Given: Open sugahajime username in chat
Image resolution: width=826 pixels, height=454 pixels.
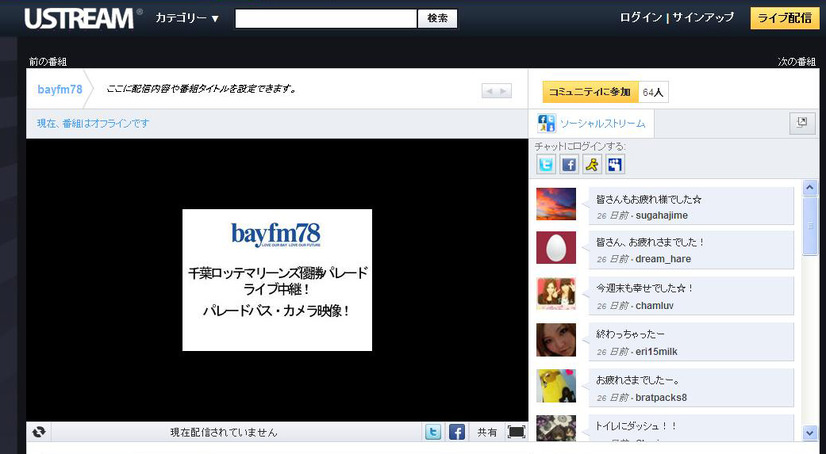Looking at the screenshot, I should click(x=662, y=215).
